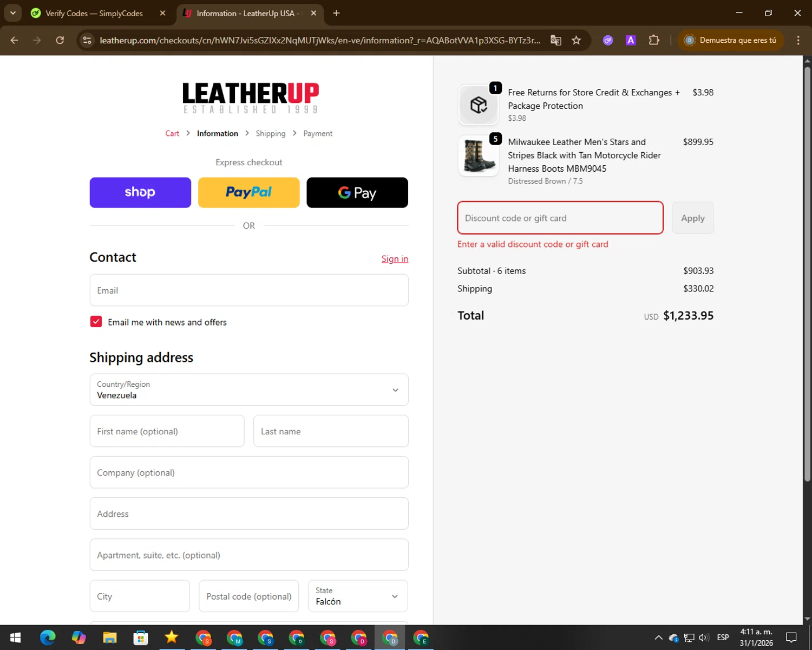Open the yellow star app in taskbar
Viewport: 812px width, 650px height.
(x=172, y=638)
